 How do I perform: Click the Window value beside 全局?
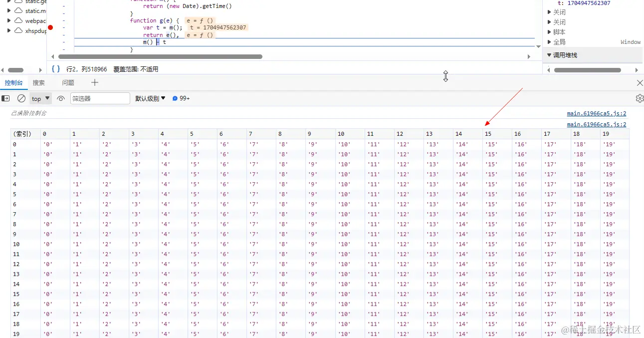(x=631, y=42)
